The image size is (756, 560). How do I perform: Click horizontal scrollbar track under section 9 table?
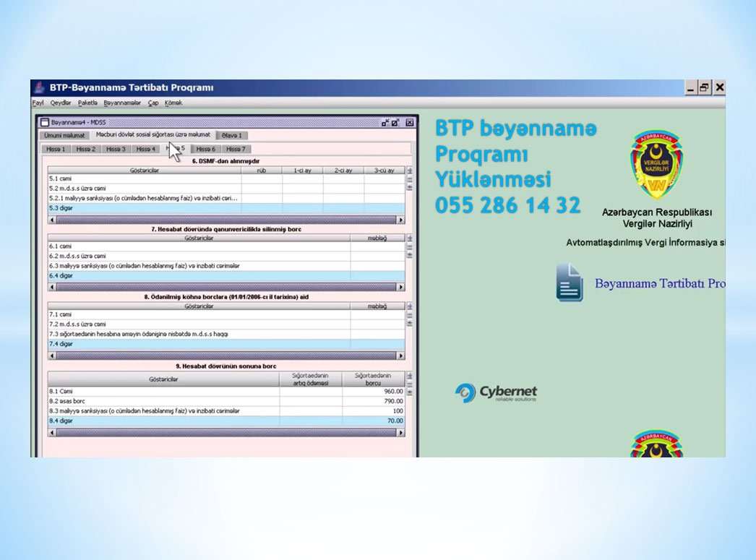tap(226, 432)
